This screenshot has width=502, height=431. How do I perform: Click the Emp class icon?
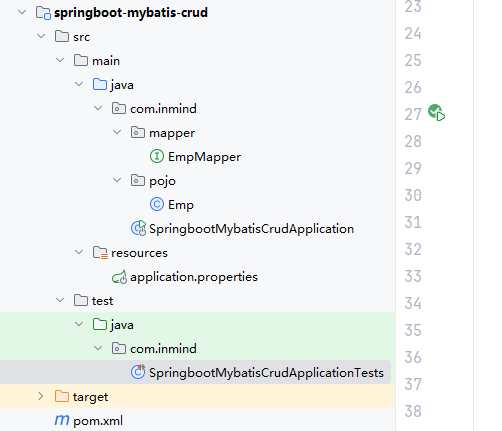click(x=157, y=204)
